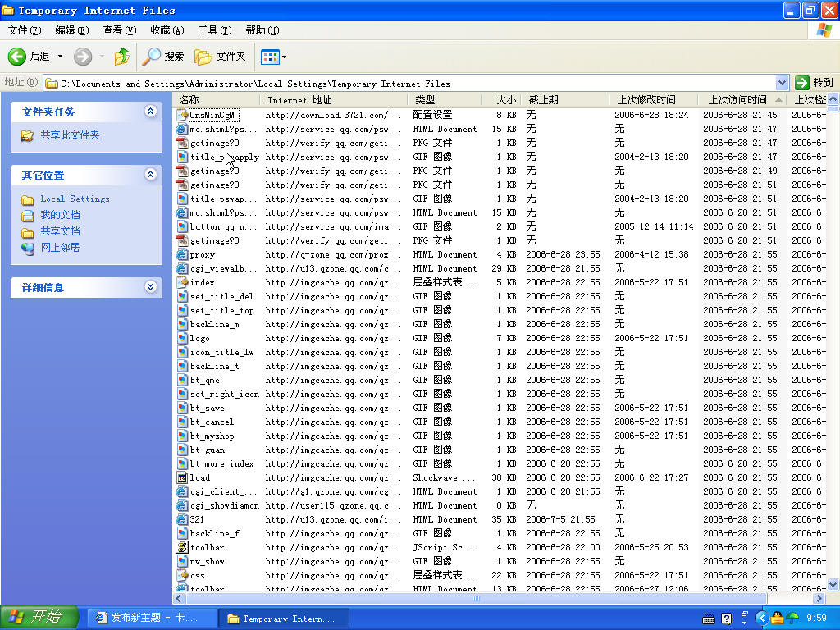Screen dimensions: 840x630
Task: Click the Folders toolbar button icon
Action: click(203, 57)
